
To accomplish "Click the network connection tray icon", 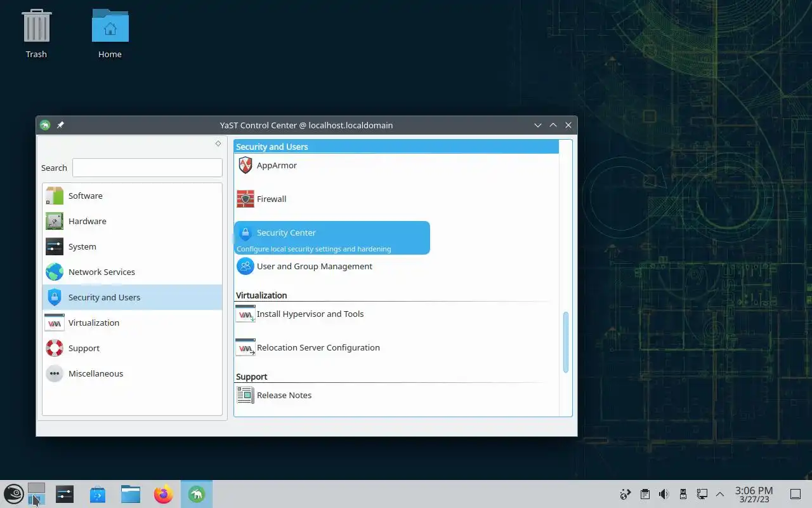I will tap(702, 494).
